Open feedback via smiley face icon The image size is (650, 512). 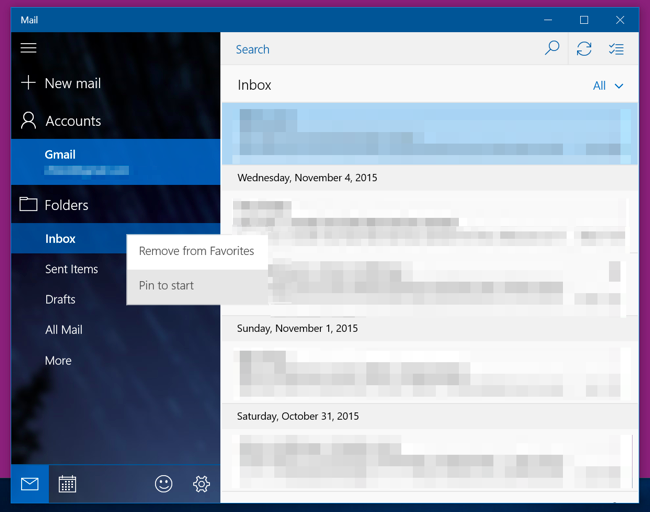tap(163, 484)
